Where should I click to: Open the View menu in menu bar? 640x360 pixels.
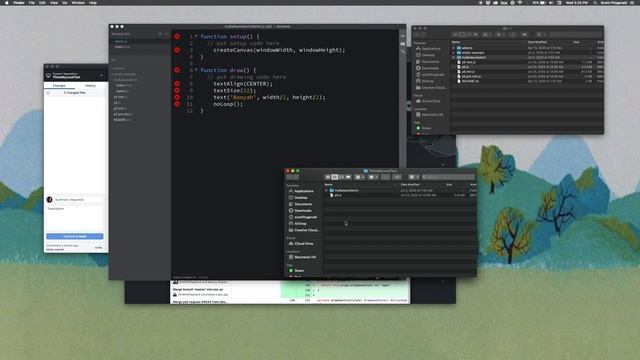tap(53, 2)
